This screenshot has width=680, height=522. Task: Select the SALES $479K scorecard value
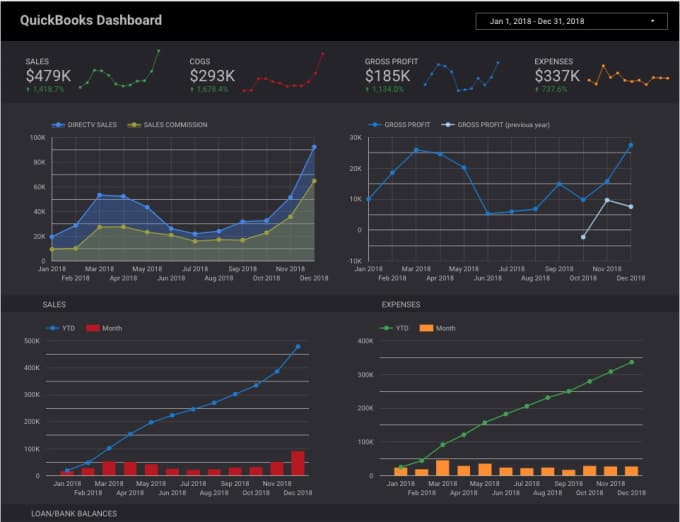pyautogui.click(x=48, y=76)
